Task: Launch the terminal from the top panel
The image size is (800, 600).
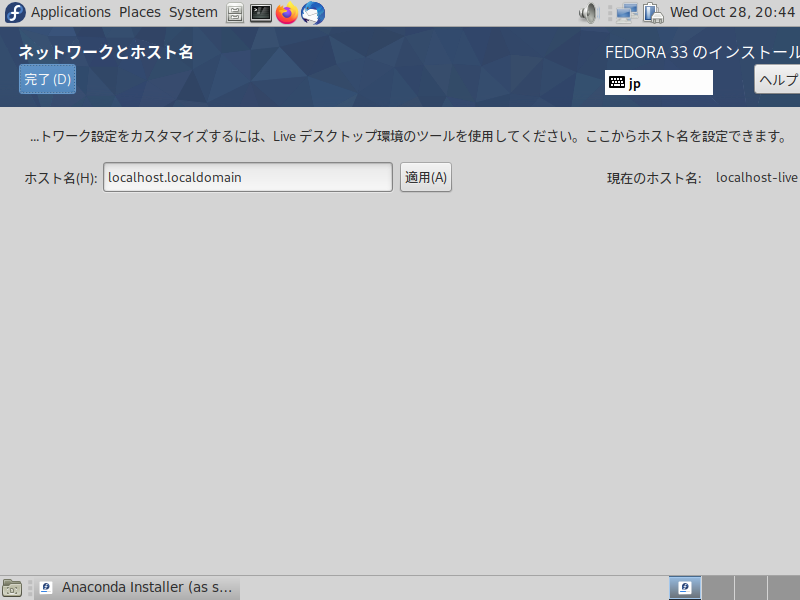Action: click(261, 13)
